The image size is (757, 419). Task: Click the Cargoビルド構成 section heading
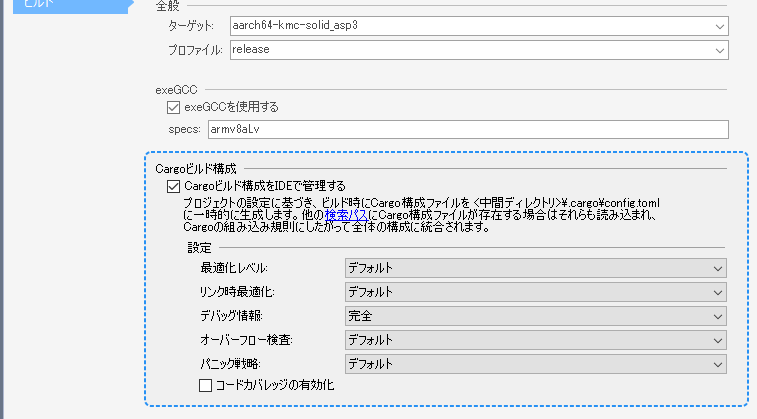[x=196, y=168]
